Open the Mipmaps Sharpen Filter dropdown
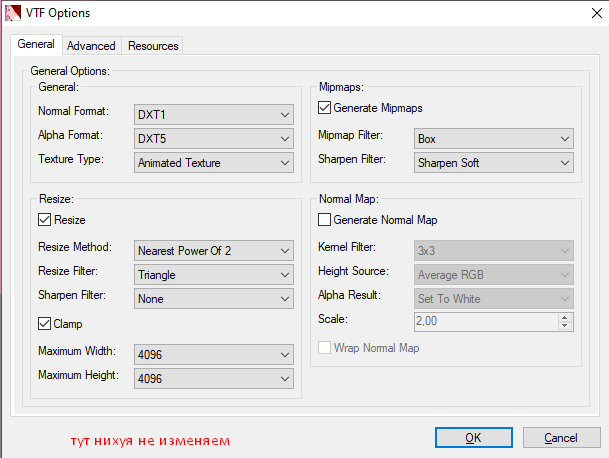This screenshot has height=458, width=609. (493, 163)
